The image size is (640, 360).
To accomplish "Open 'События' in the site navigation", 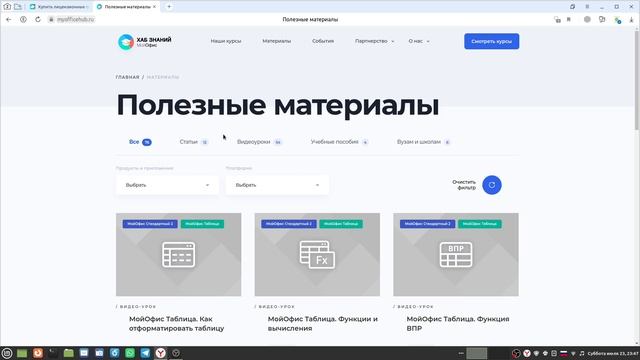I will coord(323,41).
